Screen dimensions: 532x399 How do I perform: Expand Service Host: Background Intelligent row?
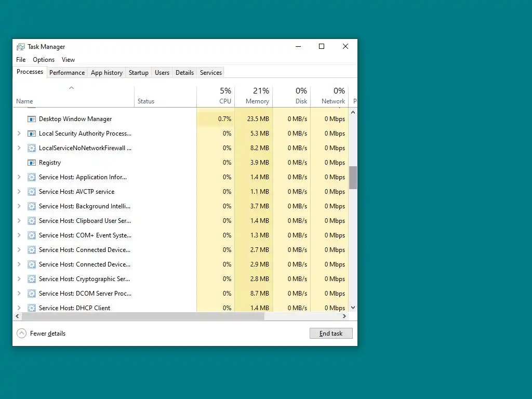[19, 206]
